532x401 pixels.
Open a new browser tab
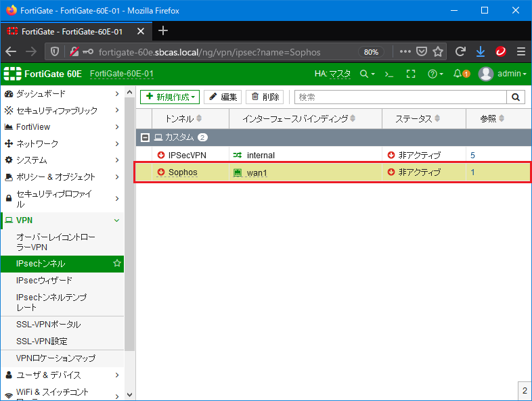[163, 31]
